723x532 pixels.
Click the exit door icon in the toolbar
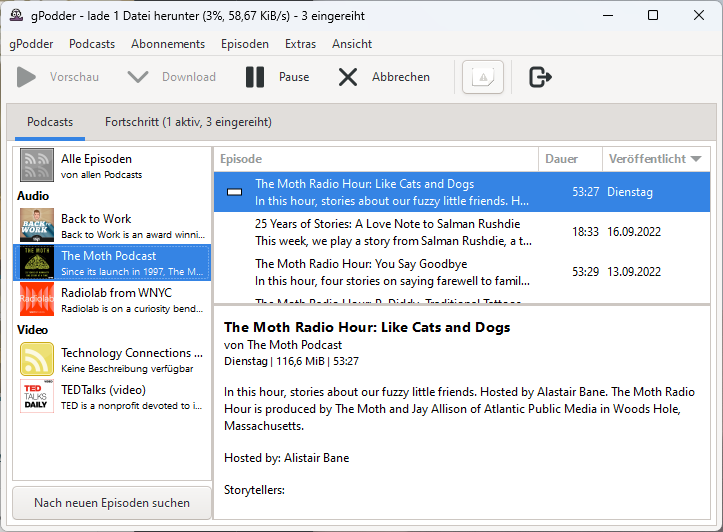[540, 77]
